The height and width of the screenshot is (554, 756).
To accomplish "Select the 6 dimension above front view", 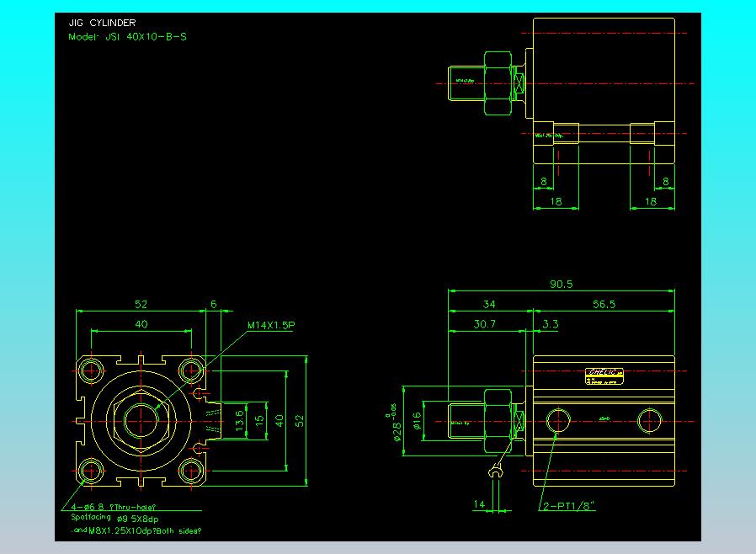I will click(213, 305).
